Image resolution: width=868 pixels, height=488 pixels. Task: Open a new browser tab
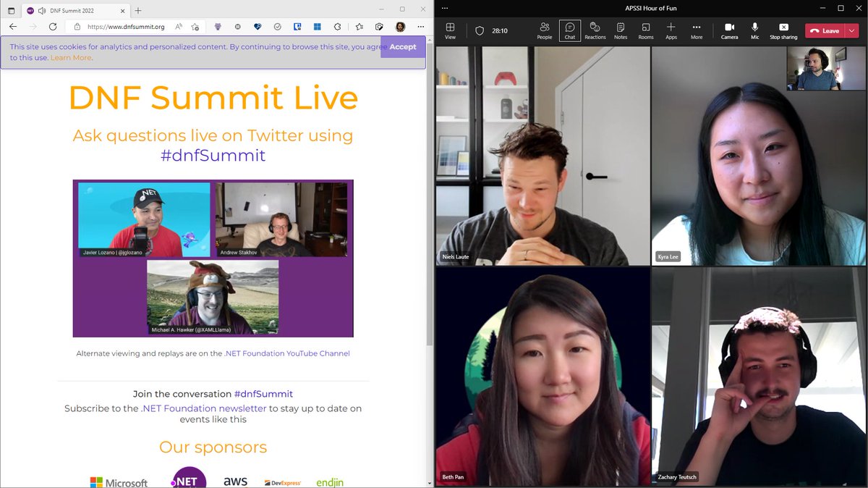[138, 10]
